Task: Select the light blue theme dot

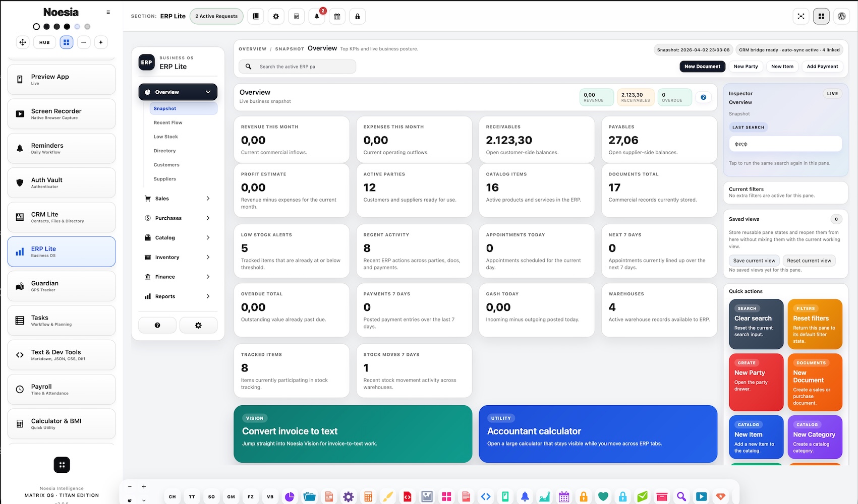Action: point(77,27)
